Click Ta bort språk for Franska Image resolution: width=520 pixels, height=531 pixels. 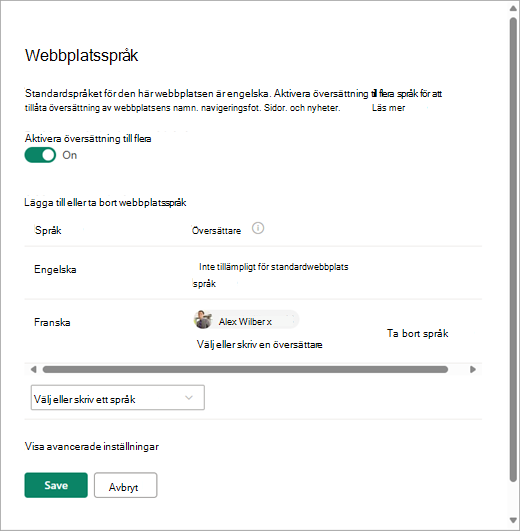click(x=417, y=334)
